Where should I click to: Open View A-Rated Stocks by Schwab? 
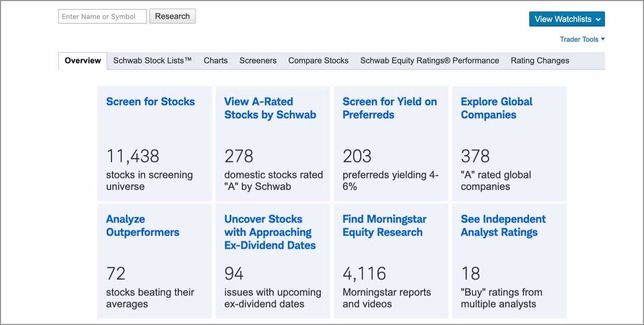click(x=270, y=108)
